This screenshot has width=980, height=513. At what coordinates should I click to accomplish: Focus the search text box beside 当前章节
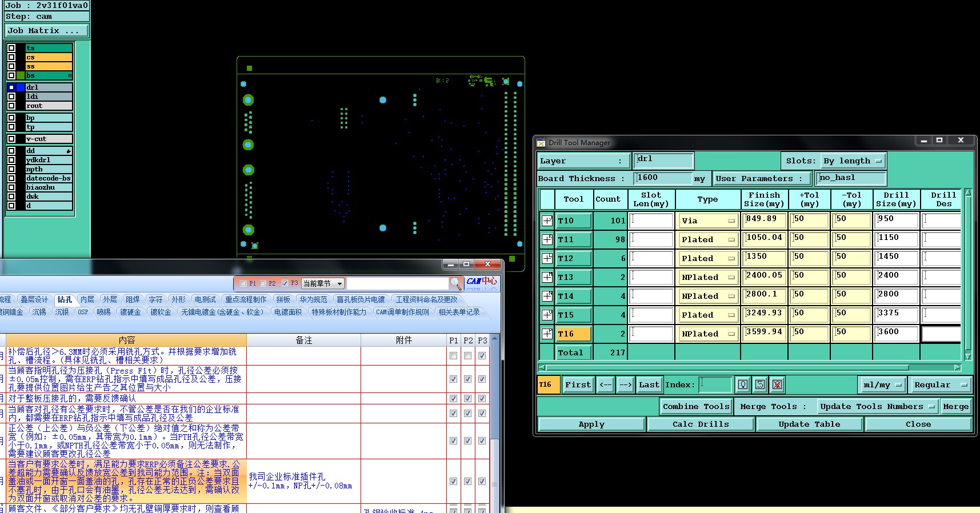point(397,283)
